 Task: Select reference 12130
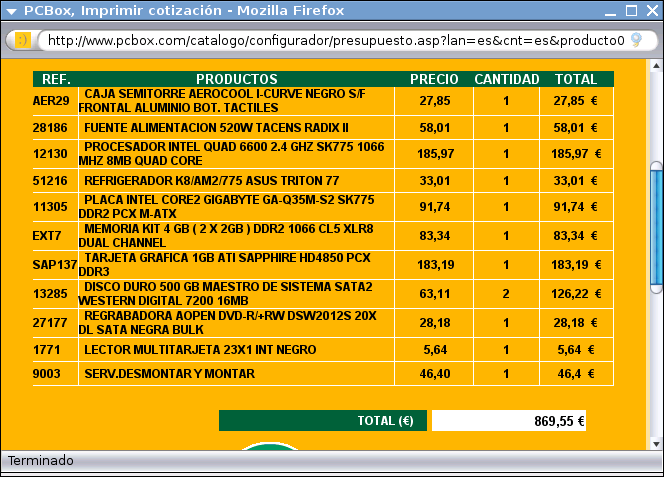50,154
